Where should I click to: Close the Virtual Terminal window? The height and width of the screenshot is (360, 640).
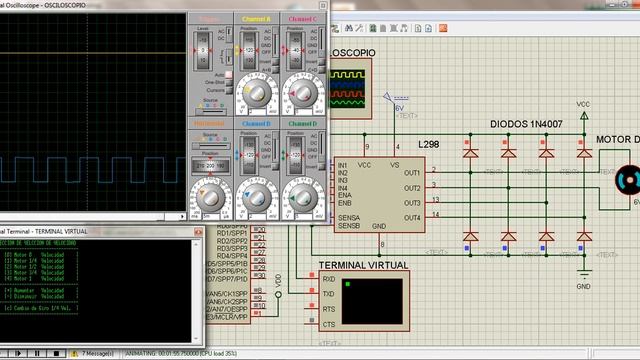click(x=198, y=232)
